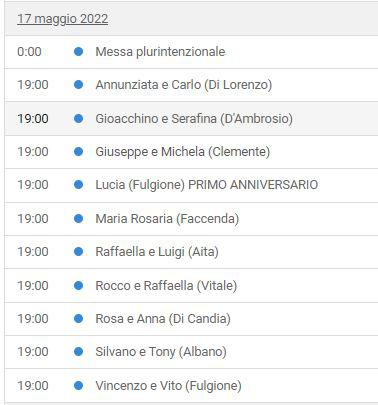This screenshot has height=405, width=378.
Task: Open the Raffaella e Luigi (Aita) event
Action: click(157, 252)
